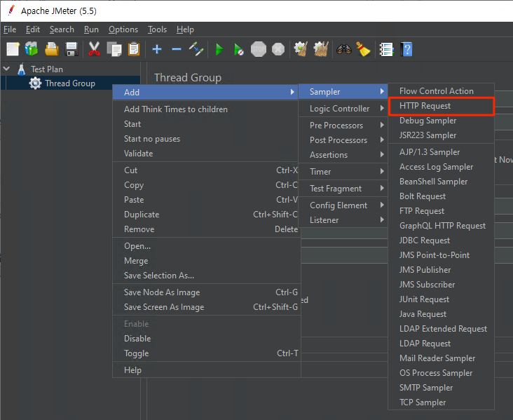Expand the Pre Processors submenu arrow
Screen dimensions: 513x420
point(382,125)
